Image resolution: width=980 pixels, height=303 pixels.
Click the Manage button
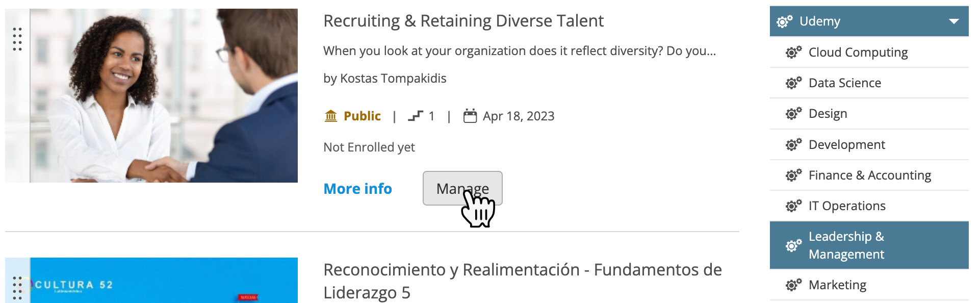[x=462, y=188]
